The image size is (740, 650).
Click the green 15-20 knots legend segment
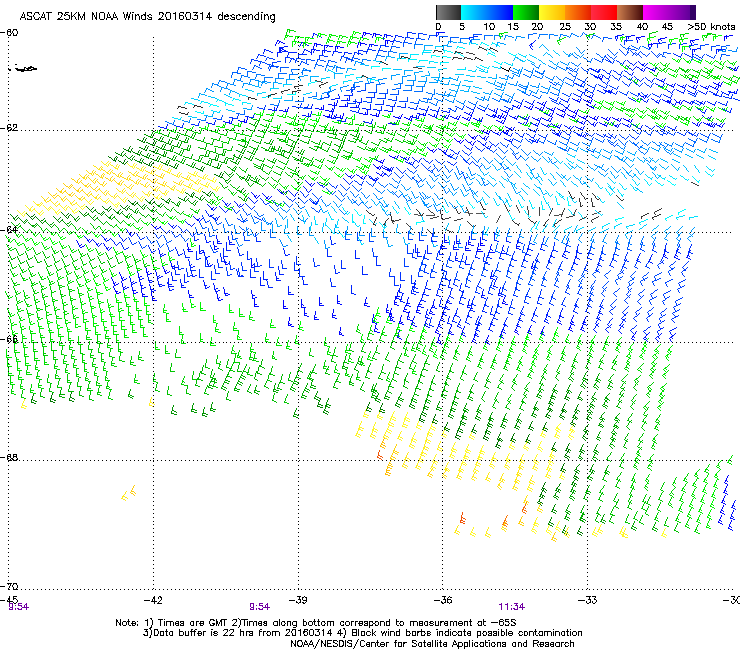coord(526,12)
